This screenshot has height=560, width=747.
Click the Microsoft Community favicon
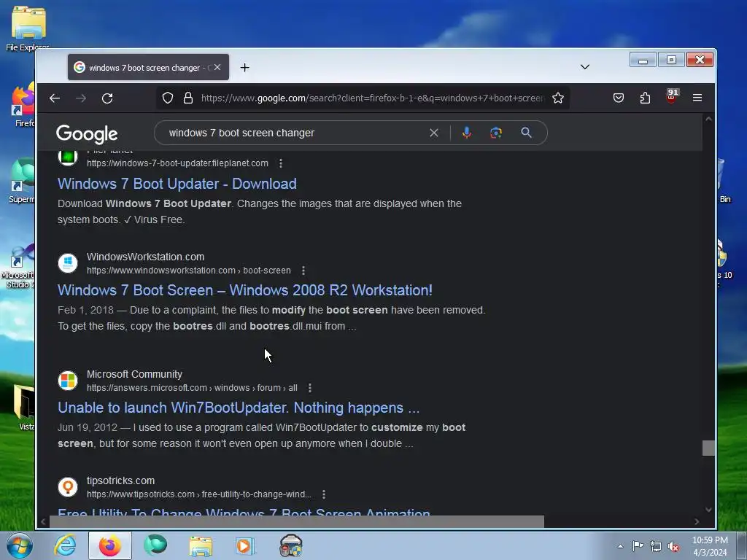point(68,381)
